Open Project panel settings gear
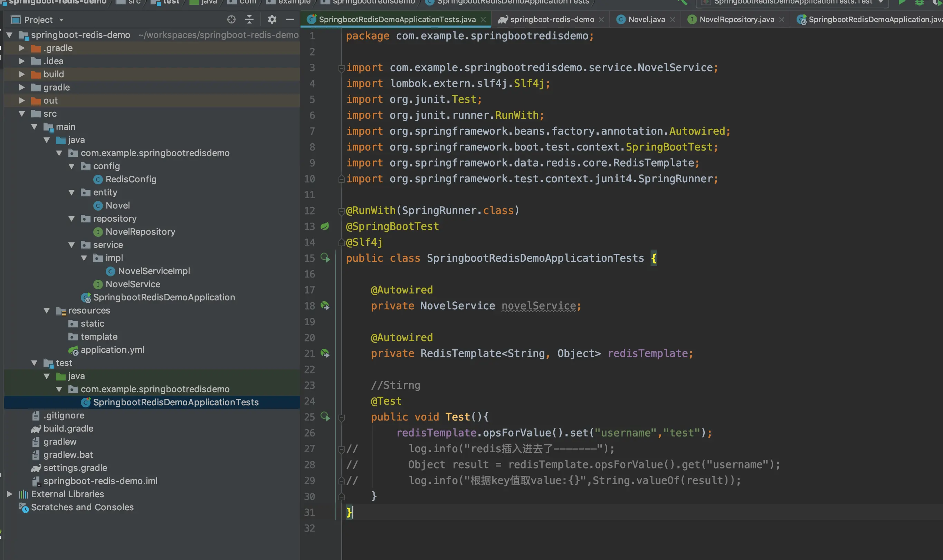This screenshot has height=560, width=943. pyautogui.click(x=272, y=19)
